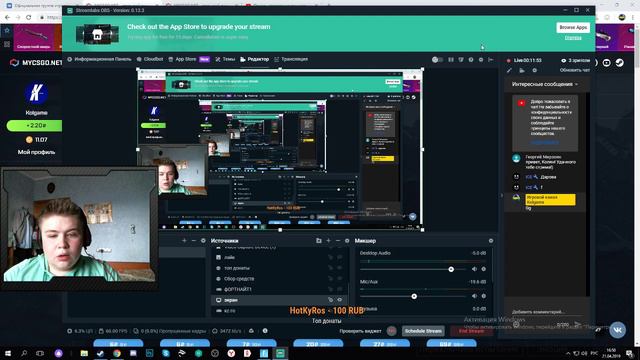Toggle visibility of the Сбор средств source

pyautogui.click(x=340, y=279)
